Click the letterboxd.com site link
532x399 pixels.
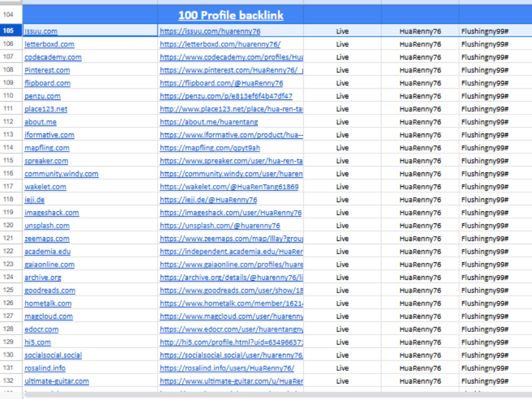[x=49, y=44]
